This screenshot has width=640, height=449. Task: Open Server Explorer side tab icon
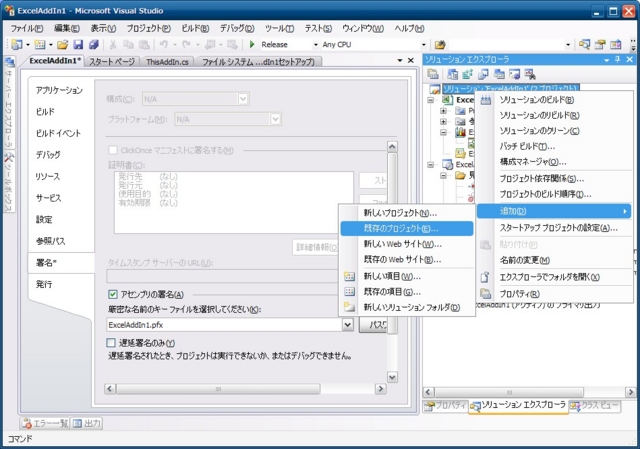click(9, 62)
